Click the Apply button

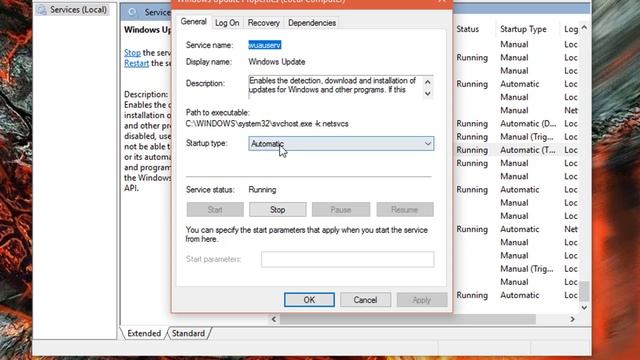pyautogui.click(x=422, y=300)
